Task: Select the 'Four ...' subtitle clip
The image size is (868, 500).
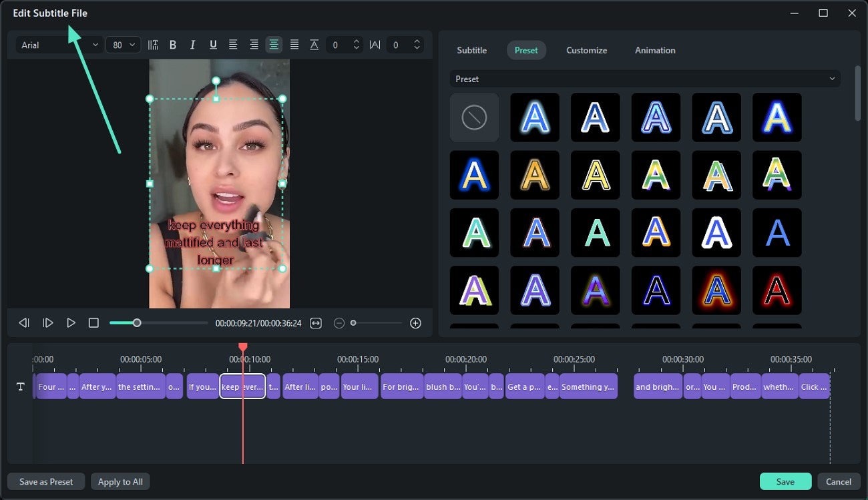Action: point(51,387)
